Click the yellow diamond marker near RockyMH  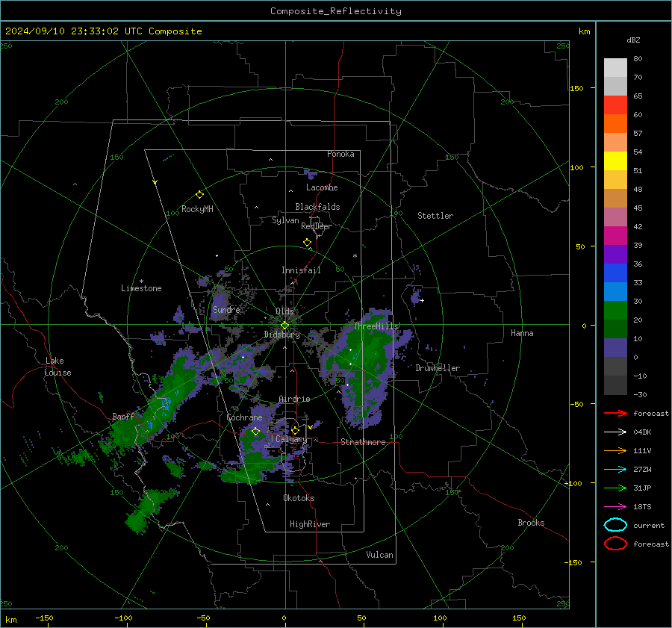199,195
